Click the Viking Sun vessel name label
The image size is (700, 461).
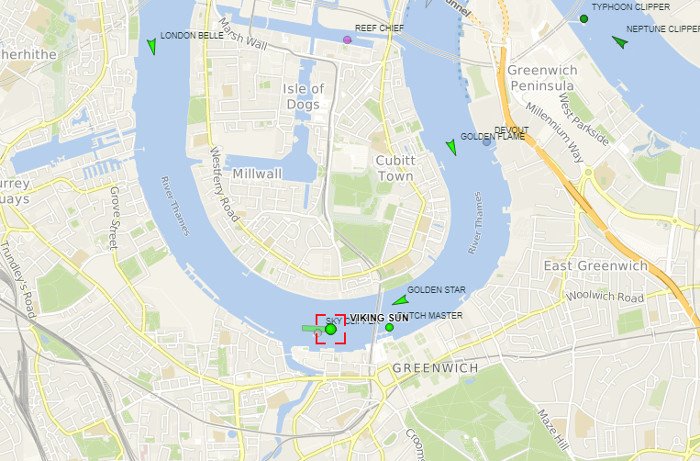(x=379, y=318)
